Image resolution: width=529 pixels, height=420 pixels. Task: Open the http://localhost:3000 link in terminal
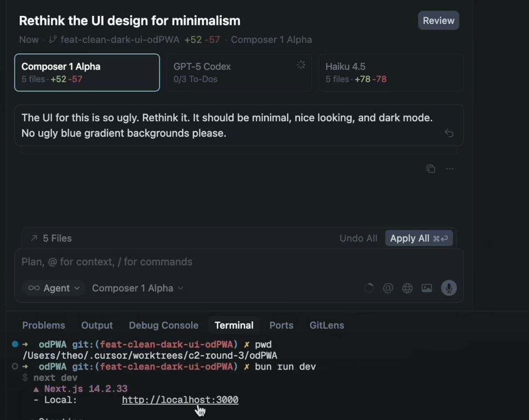[x=180, y=400]
